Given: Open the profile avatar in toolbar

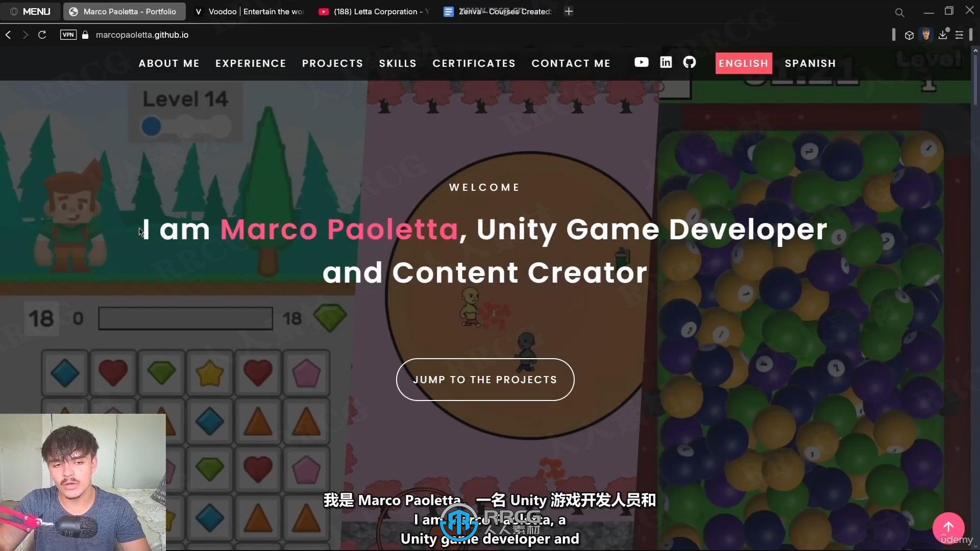Looking at the screenshot, I should 926,35.
